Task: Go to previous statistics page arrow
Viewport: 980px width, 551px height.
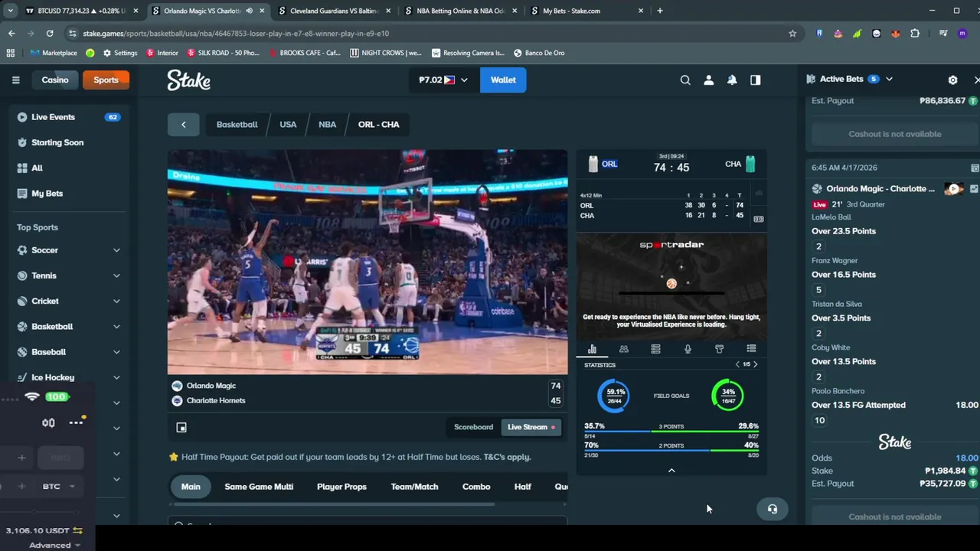Action: pyautogui.click(x=737, y=364)
